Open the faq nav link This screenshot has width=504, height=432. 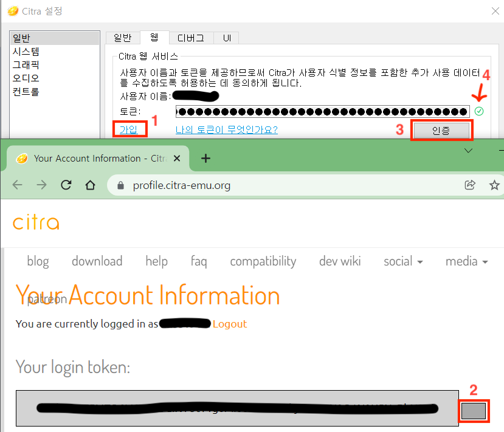(199, 261)
